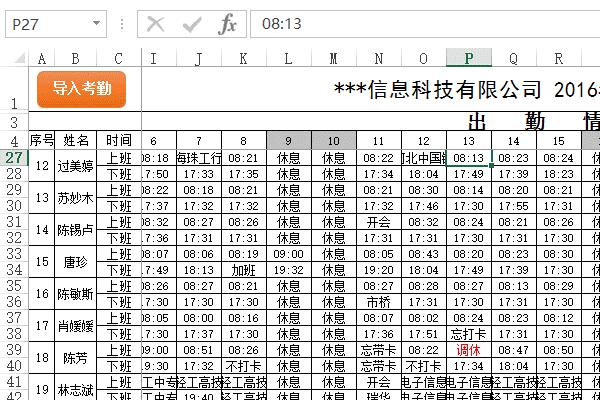Click the name cell 唐珍

coord(75,262)
